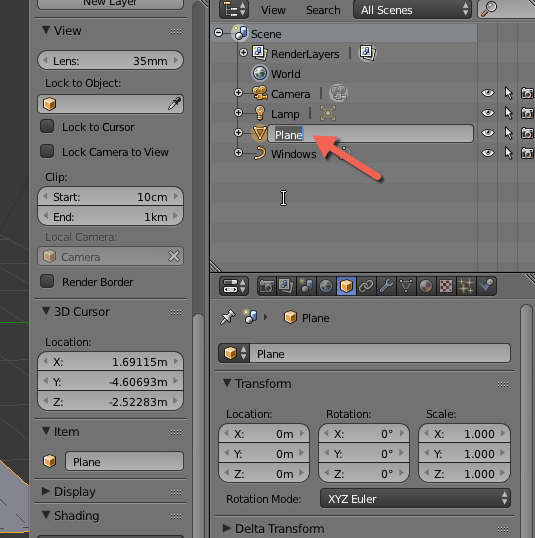535x538 pixels.
Task: Enable Render Border checkbox
Action: tap(47, 281)
